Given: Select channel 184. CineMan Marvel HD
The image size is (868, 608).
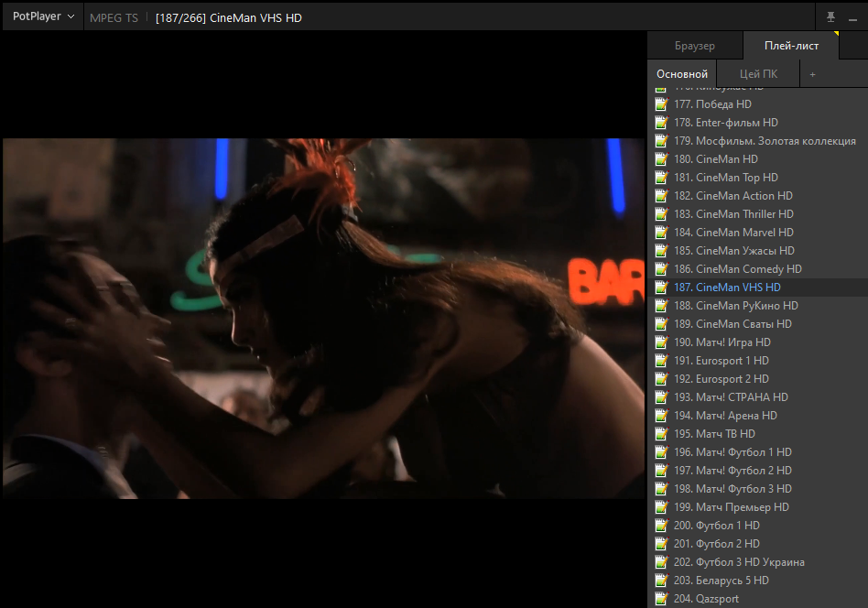Looking at the screenshot, I should [757, 232].
